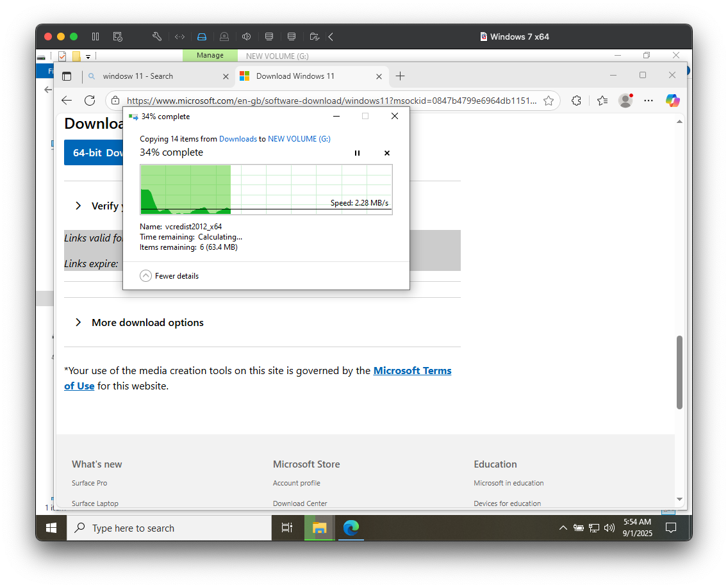Open Edge tab actions menu icon
The width and height of the screenshot is (728, 588).
click(x=67, y=76)
